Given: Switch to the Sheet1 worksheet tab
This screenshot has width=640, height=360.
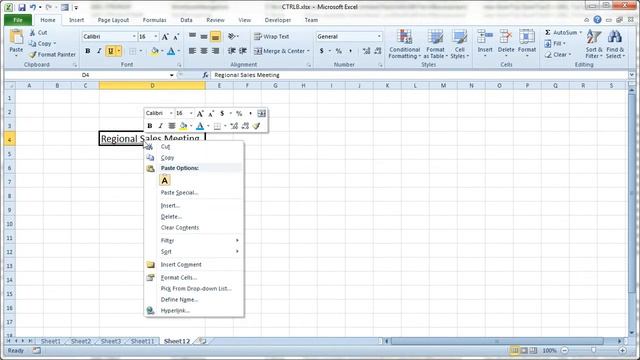Looking at the screenshot, I should click(x=51, y=341).
